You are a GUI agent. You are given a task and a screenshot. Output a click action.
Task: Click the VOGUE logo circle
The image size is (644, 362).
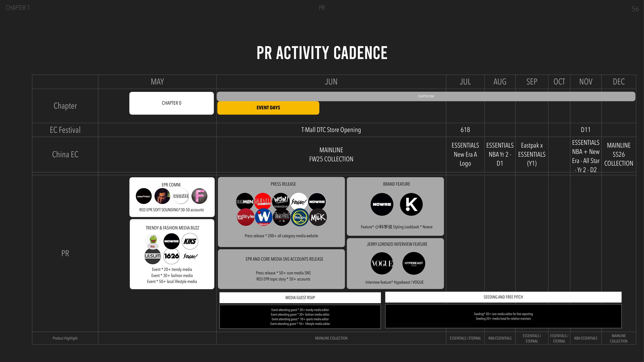coord(382,263)
